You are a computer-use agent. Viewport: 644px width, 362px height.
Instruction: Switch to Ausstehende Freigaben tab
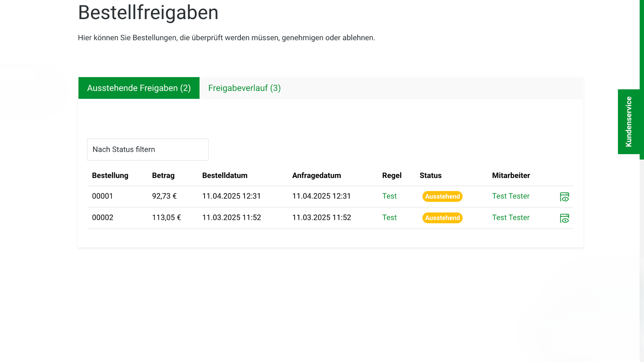click(x=139, y=88)
